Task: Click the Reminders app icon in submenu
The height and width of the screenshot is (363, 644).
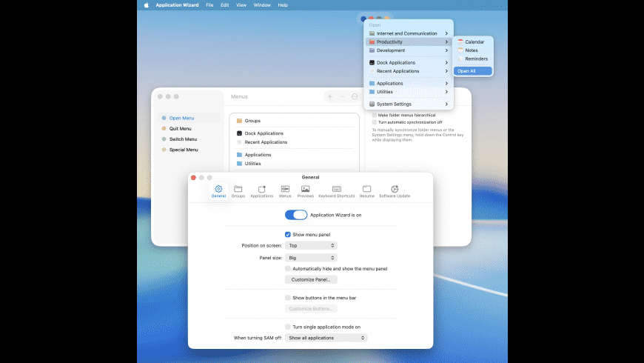Action: (460, 59)
